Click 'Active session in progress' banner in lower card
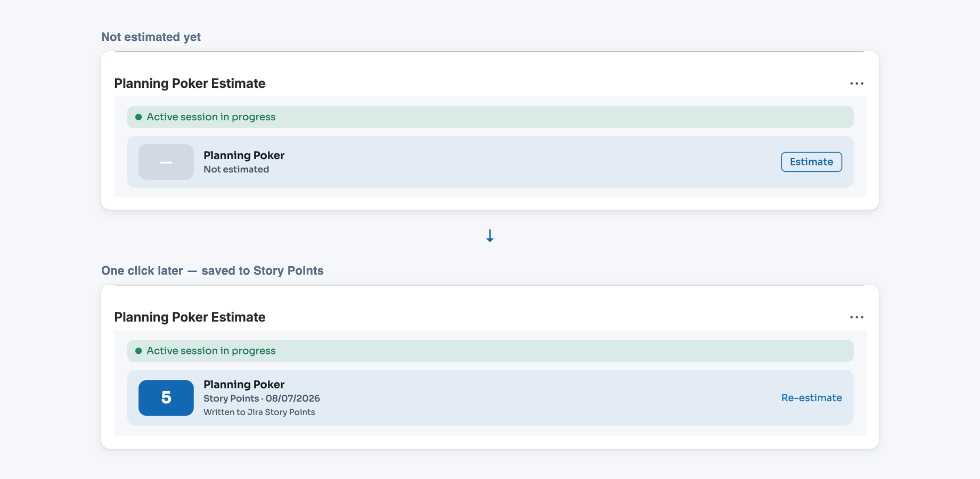 (490, 351)
